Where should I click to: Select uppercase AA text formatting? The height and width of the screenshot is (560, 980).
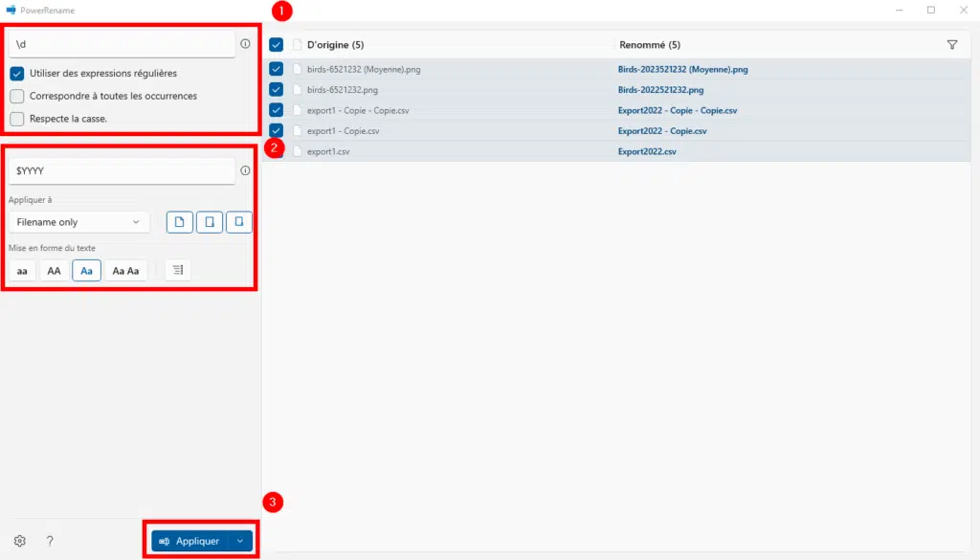[54, 271]
